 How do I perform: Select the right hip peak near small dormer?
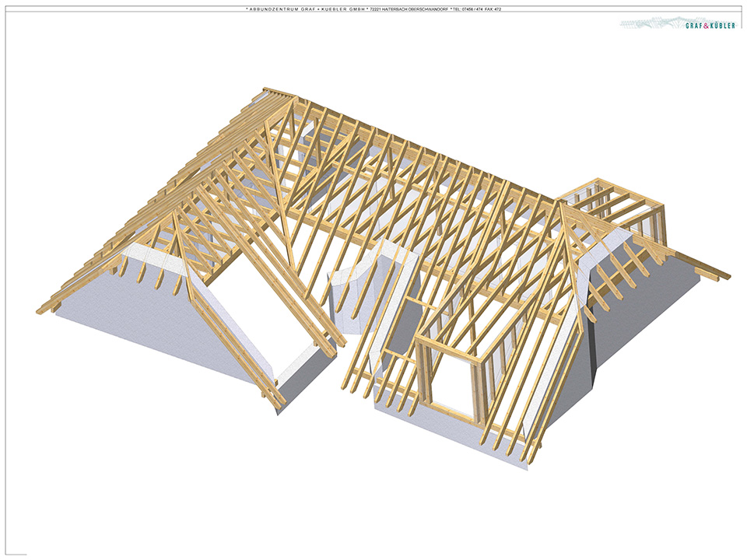click(560, 204)
